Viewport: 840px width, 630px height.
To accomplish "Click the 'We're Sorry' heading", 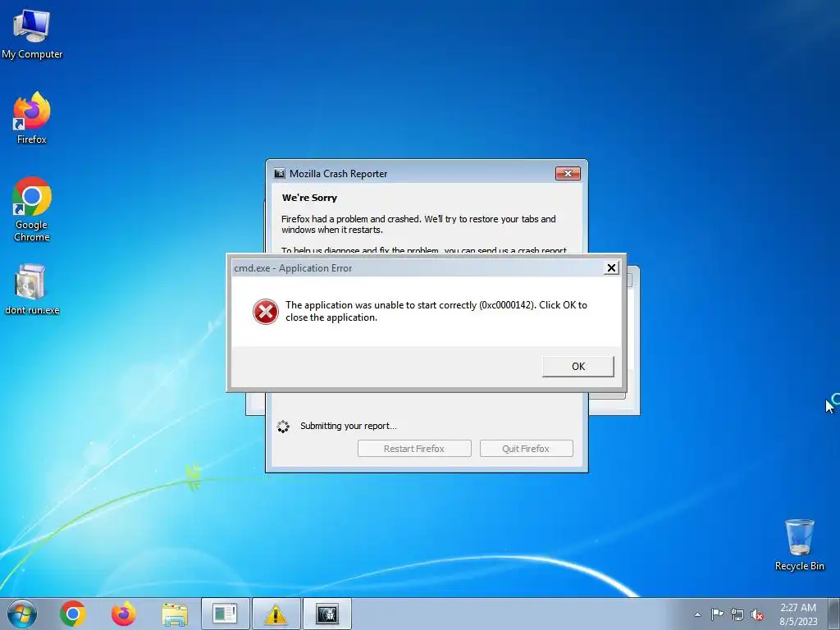I will coord(309,198).
